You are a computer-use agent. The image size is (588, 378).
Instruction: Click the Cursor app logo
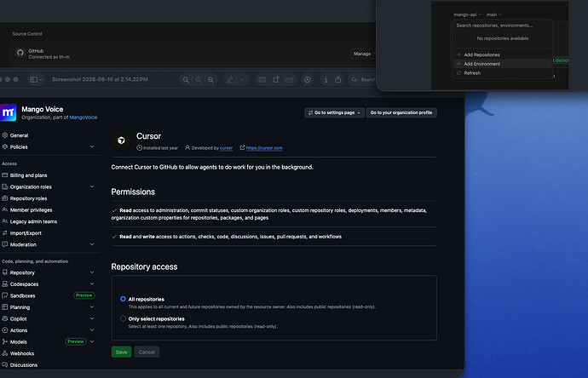tap(121, 140)
